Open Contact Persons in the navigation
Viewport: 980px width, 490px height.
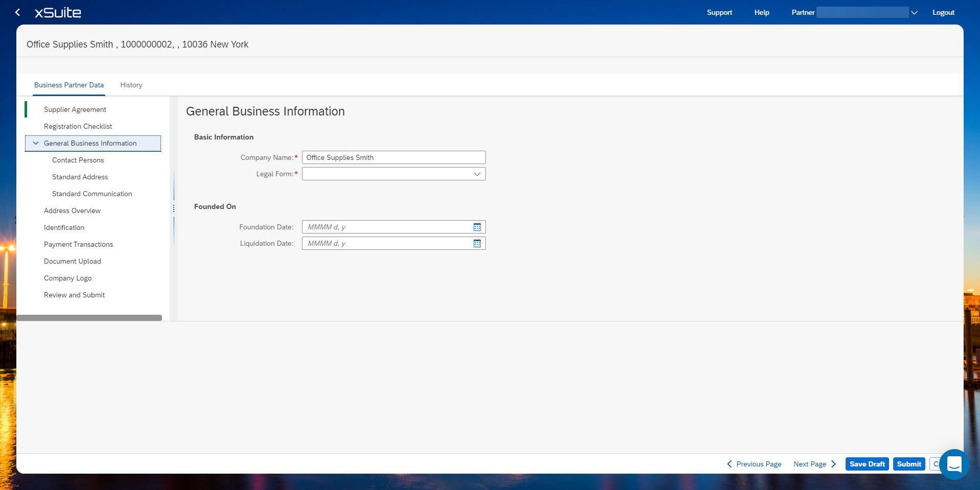[x=78, y=160]
